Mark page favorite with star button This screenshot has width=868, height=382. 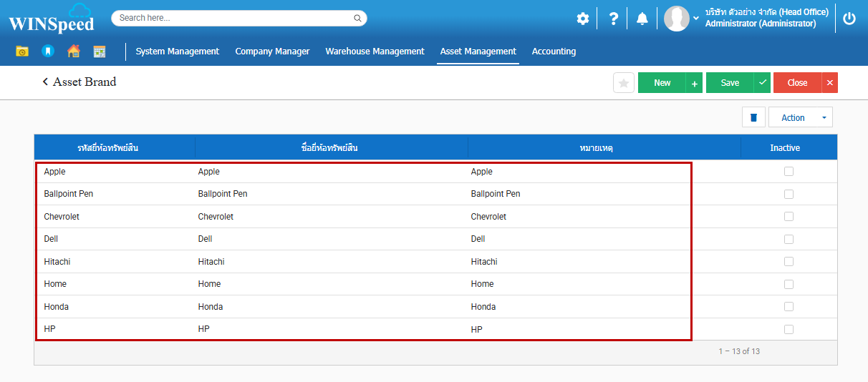pos(624,83)
